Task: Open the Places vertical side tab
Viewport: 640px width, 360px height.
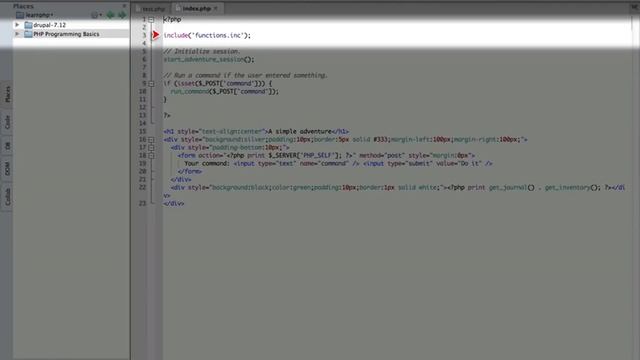Action: [7, 94]
